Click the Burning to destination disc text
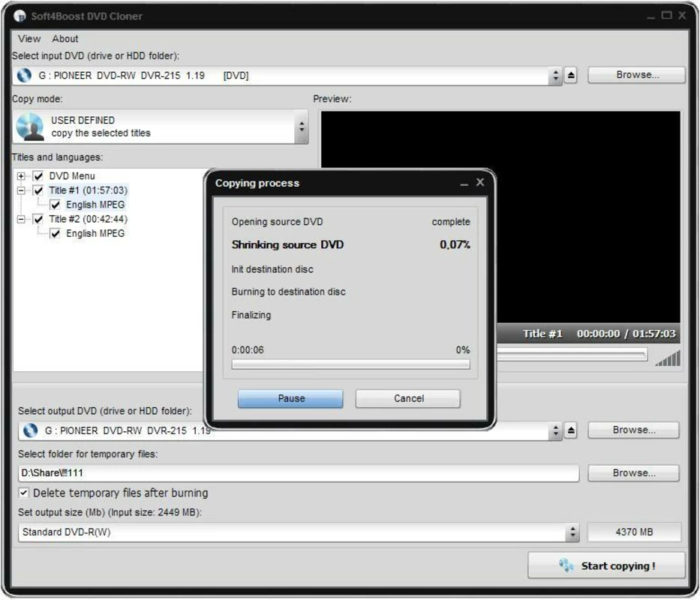700x600 pixels. (x=288, y=292)
